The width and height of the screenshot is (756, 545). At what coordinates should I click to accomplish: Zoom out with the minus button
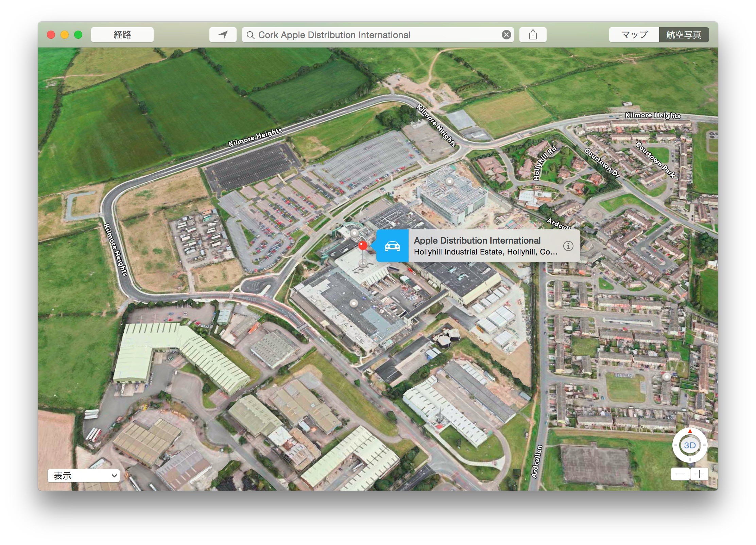(680, 474)
